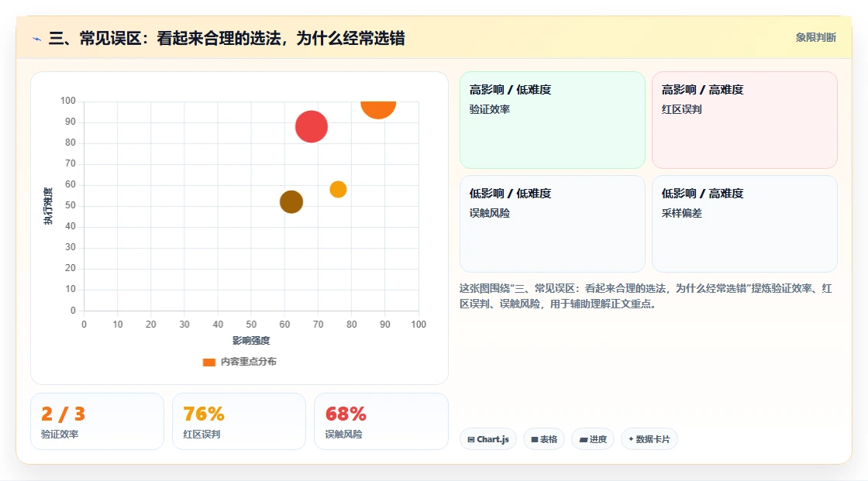Image resolution: width=868 pixels, height=481 pixels.
Task: Click the 采样偏差 text in the quadrant card
Action: click(681, 213)
